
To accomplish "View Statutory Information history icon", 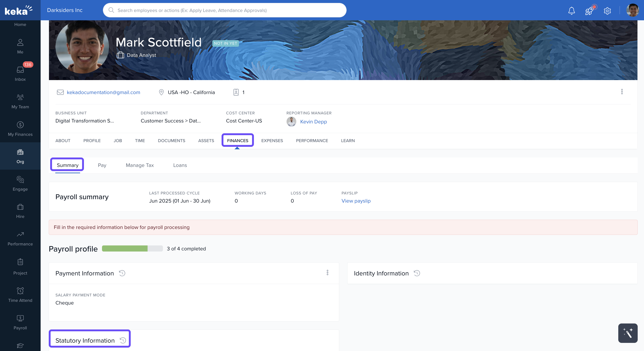I will [123, 340].
